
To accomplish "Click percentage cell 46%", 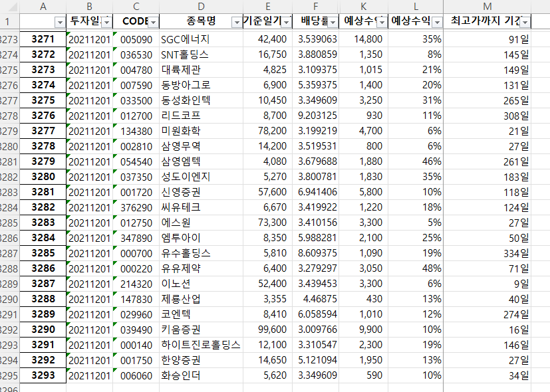I will coord(416,161).
